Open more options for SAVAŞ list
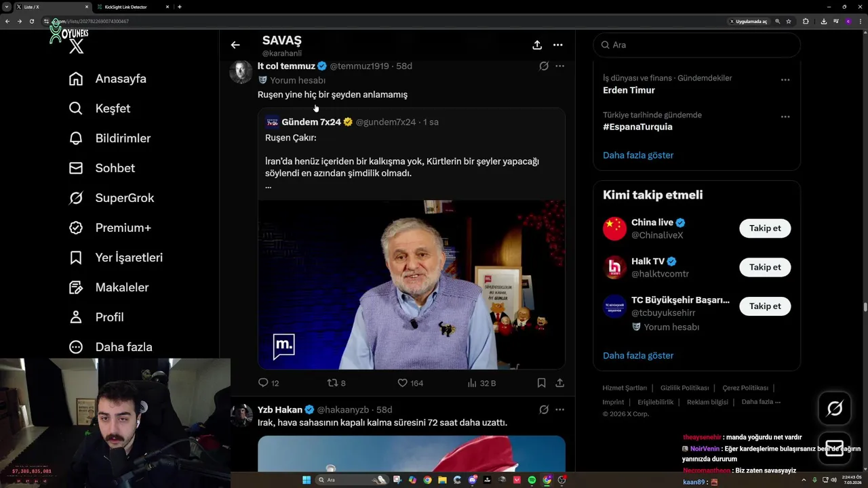The height and width of the screenshot is (488, 868). (557, 45)
